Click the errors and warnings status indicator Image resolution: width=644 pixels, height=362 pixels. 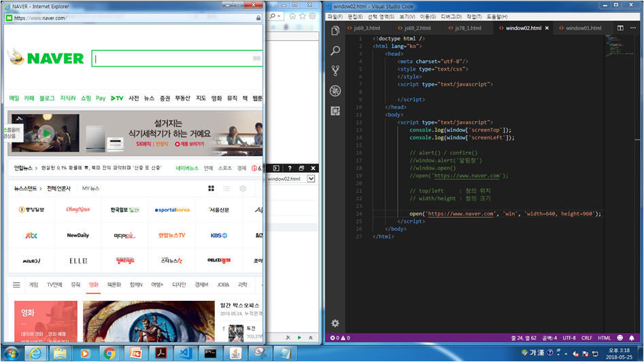click(340, 338)
